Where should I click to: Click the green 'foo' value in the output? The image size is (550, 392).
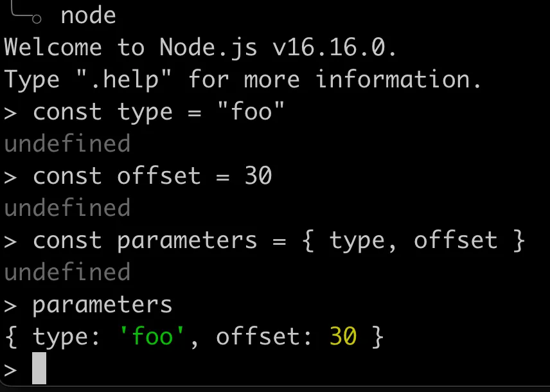coord(152,336)
